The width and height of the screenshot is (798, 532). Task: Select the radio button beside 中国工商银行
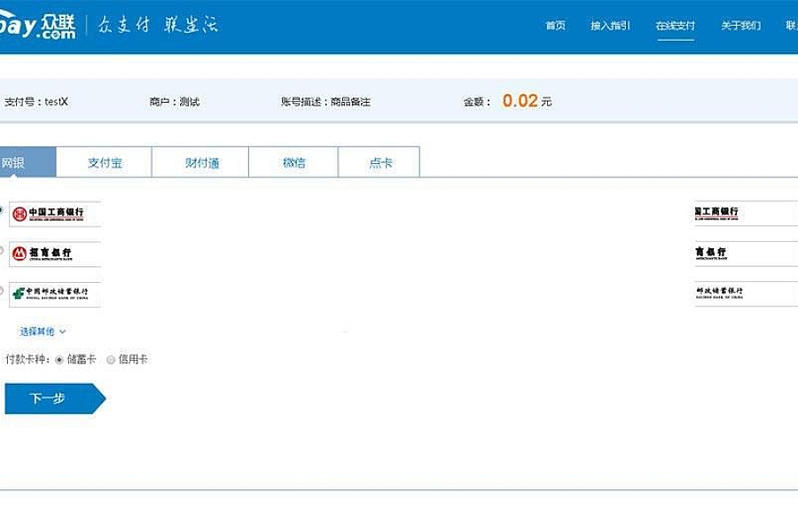coord(1,210)
